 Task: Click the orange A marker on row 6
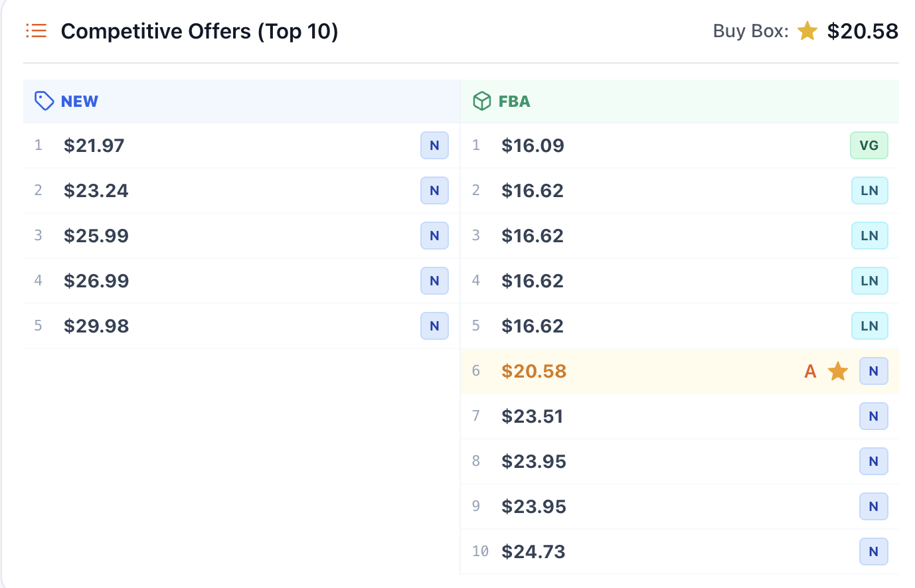click(810, 371)
